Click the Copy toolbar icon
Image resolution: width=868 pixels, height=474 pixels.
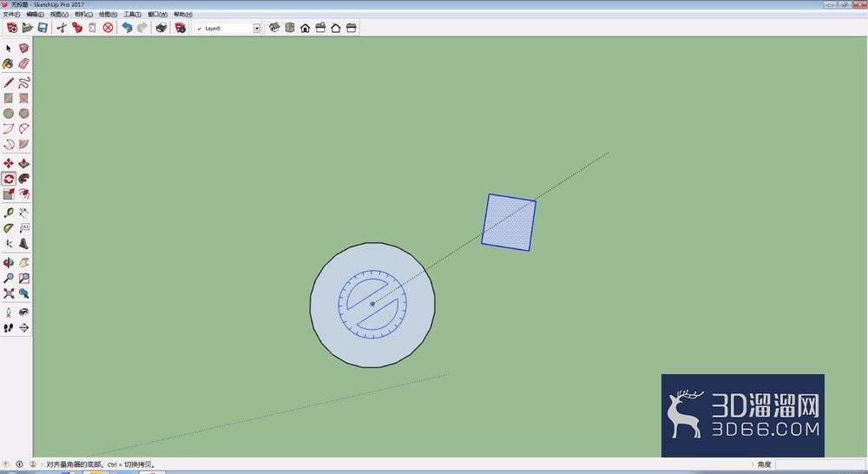click(77, 28)
